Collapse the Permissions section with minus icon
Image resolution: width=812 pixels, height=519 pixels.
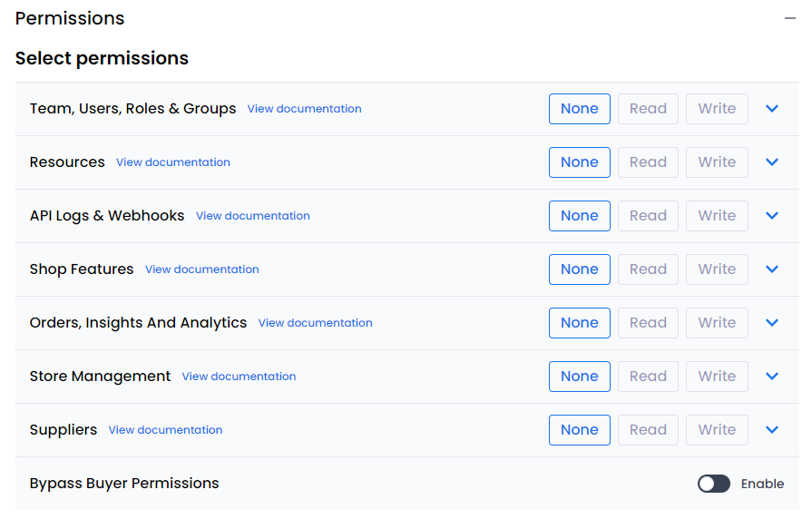tap(789, 19)
